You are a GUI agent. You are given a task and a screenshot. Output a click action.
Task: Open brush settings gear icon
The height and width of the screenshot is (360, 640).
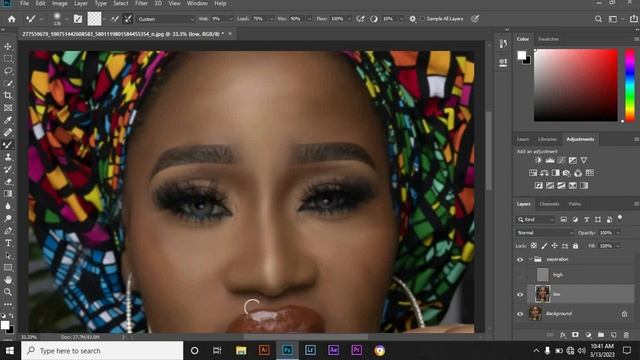413,19
